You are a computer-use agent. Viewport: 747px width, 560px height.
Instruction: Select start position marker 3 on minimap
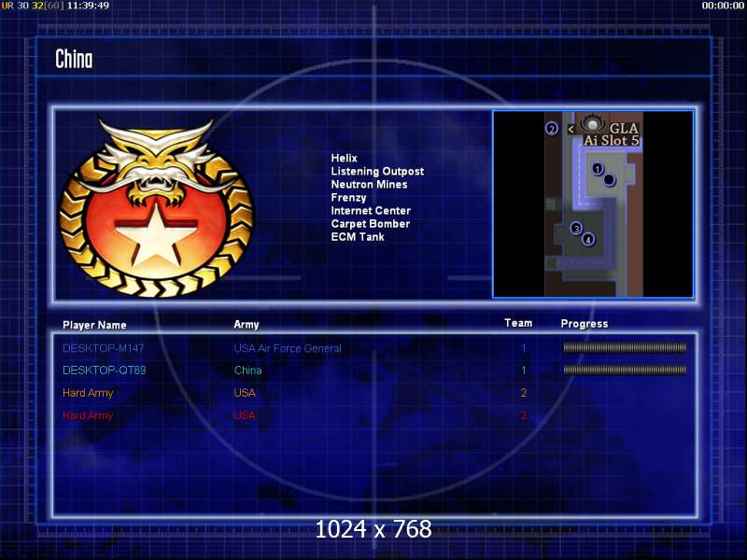[x=576, y=229]
